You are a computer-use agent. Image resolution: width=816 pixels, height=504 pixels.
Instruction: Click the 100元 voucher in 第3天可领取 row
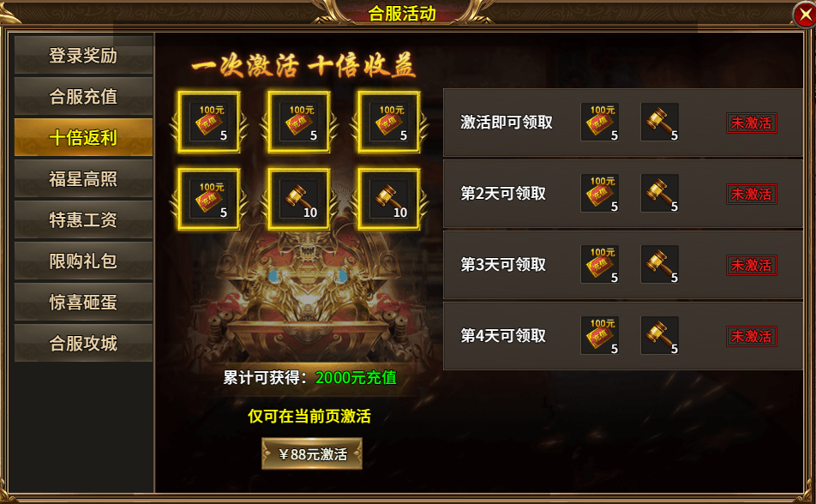click(600, 264)
